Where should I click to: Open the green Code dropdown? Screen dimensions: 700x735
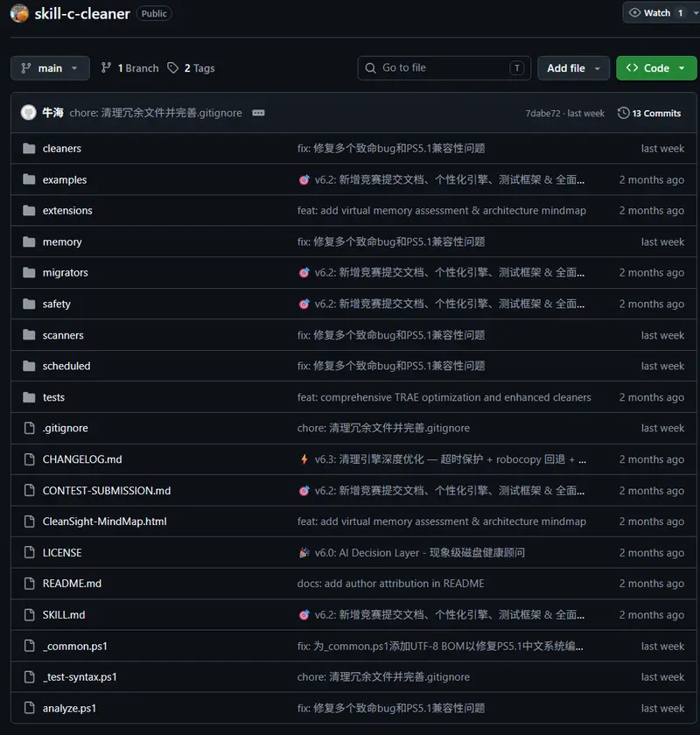pyautogui.click(x=656, y=68)
